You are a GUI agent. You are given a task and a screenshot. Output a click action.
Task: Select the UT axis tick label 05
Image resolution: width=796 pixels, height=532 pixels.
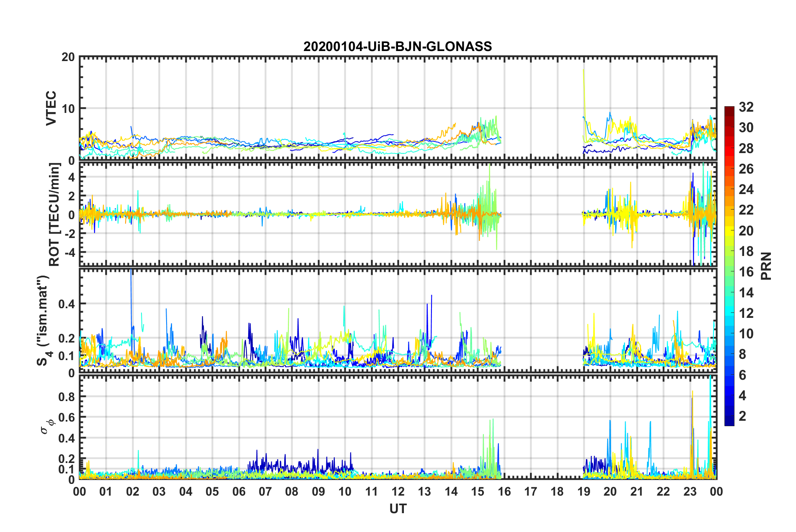[212, 491]
